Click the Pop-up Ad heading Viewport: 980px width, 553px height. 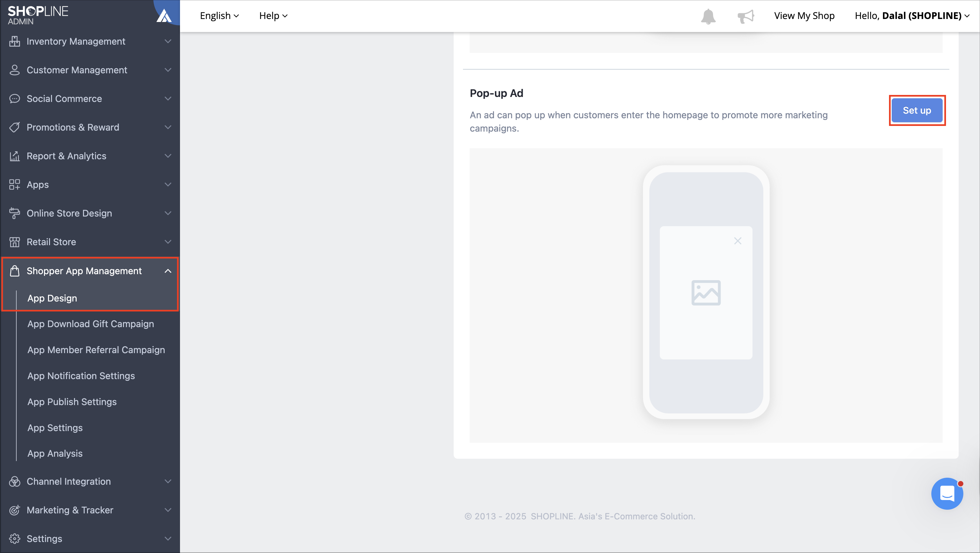pos(496,93)
